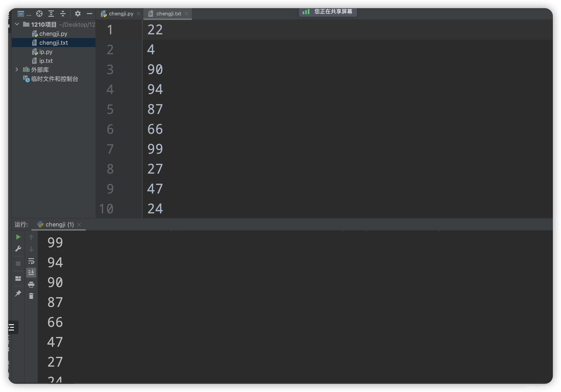Screen dimensions: 561x392
Task: Click 27 in run console output
Action: (x=55, y=362)
